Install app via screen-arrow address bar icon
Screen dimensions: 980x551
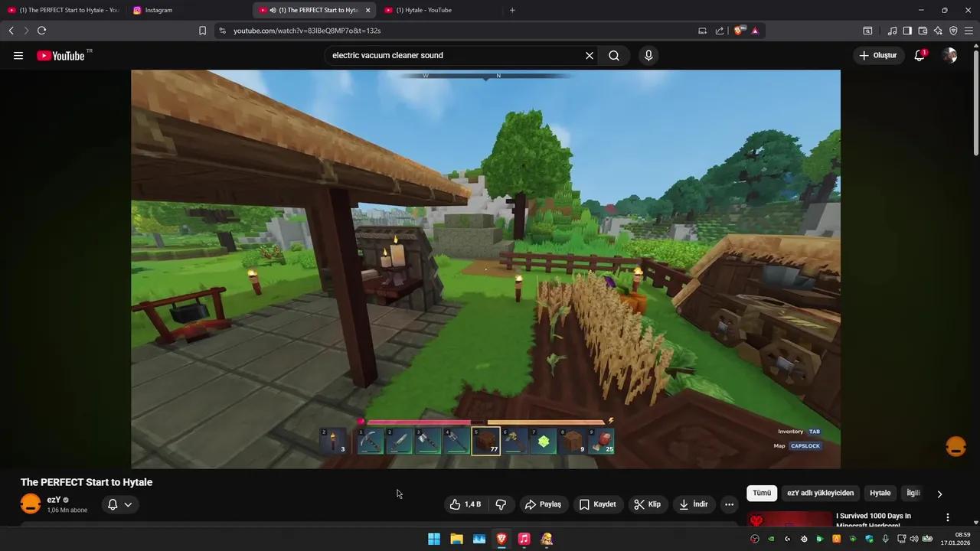(x=702, y=31)
